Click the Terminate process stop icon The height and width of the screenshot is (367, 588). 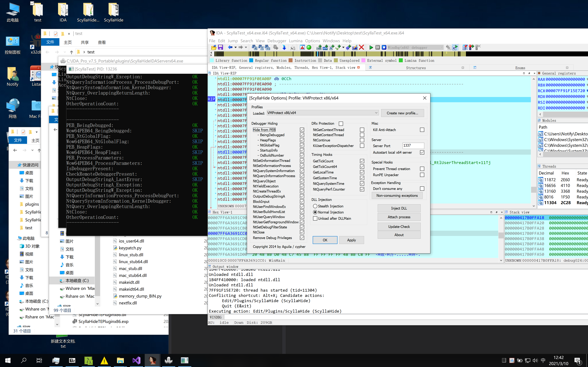pos(384,47)
